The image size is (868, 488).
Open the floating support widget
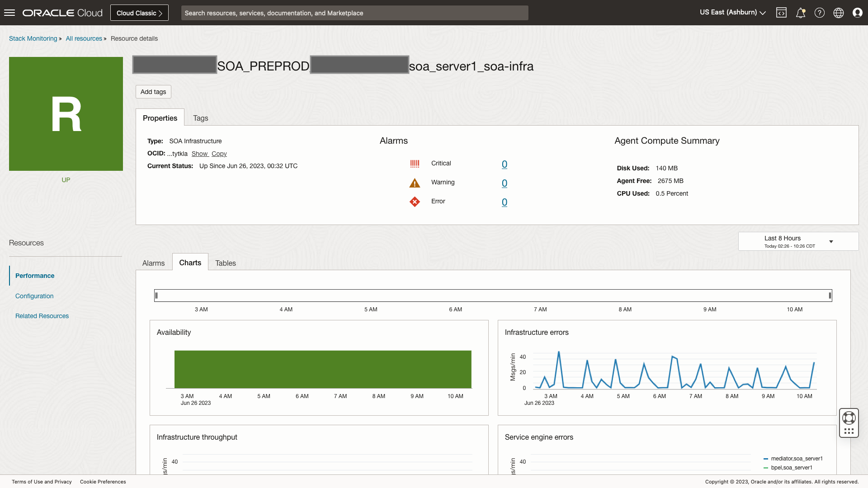(849, 422)
